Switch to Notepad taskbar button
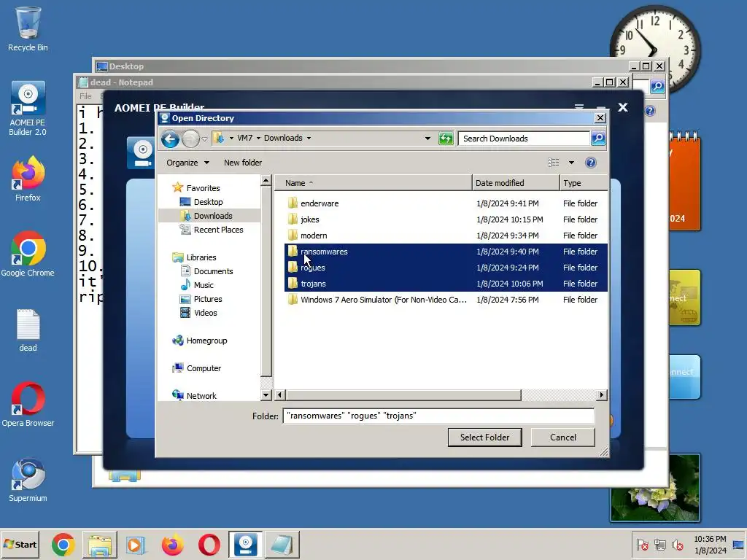Image resolution: width=747 pixels, height=560 pixels. pyautogui.click(x=282, y=545)
